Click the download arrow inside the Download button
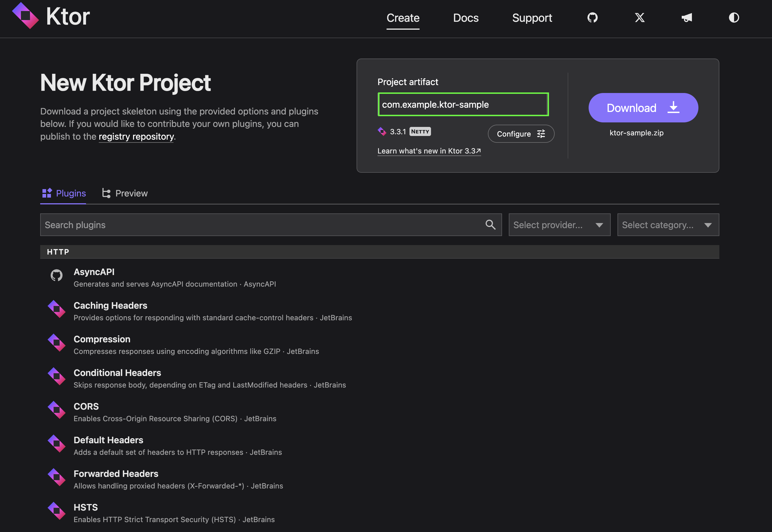This screenshot has width=772, height=532. (x=674, y=107)
